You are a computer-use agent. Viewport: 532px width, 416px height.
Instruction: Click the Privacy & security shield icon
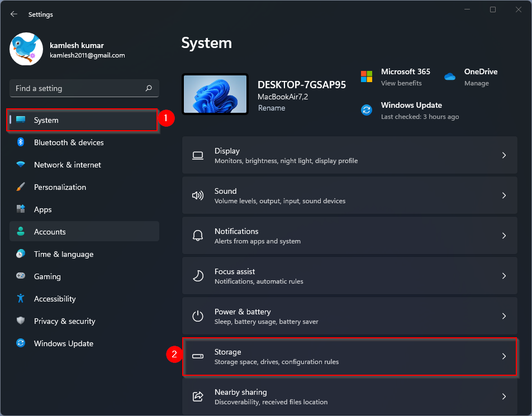(x=21, y=321)
